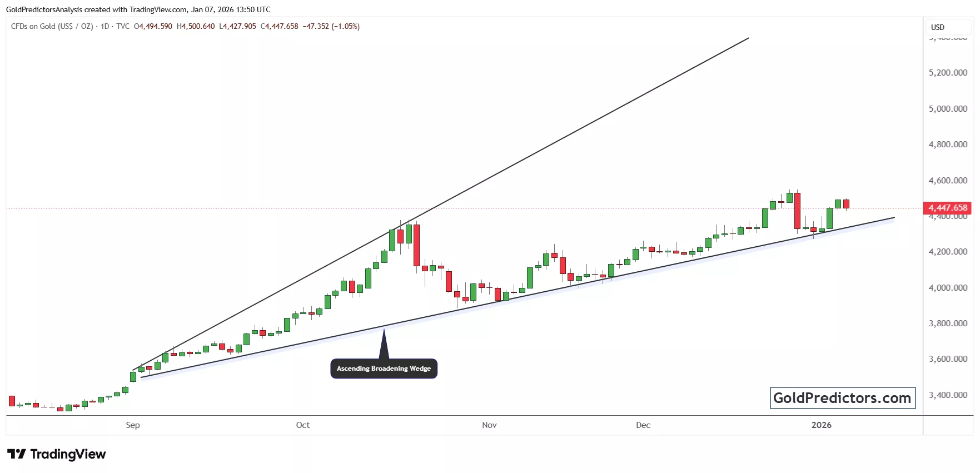Click the 3,600.000 price axis label
Image resolution: width=980 pixels, height=473 pixels.
tap(948, 359)
